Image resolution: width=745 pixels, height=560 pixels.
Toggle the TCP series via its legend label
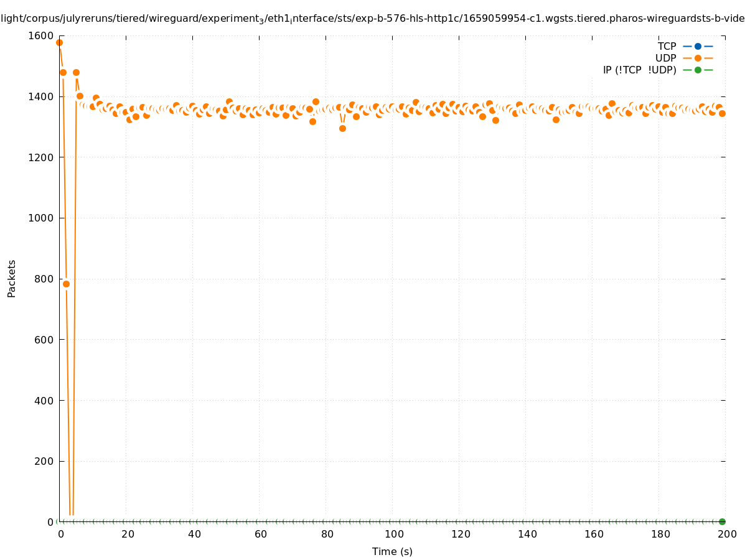coord(667,46)
